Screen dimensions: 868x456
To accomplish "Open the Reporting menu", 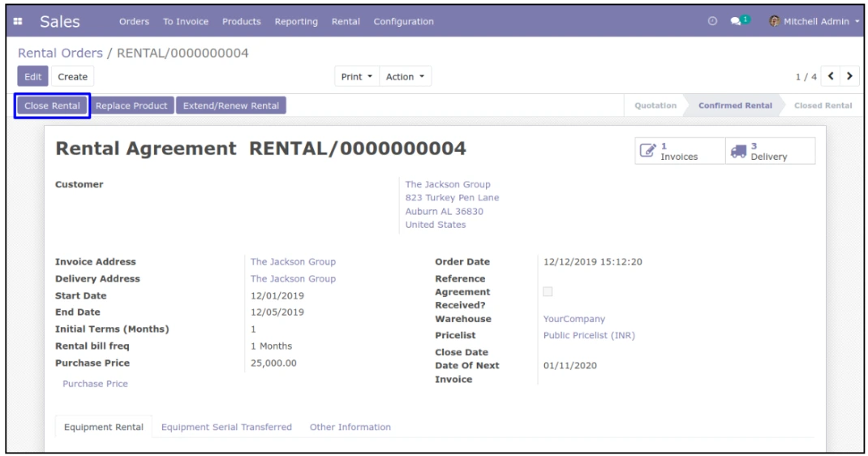I will point(296,22).
